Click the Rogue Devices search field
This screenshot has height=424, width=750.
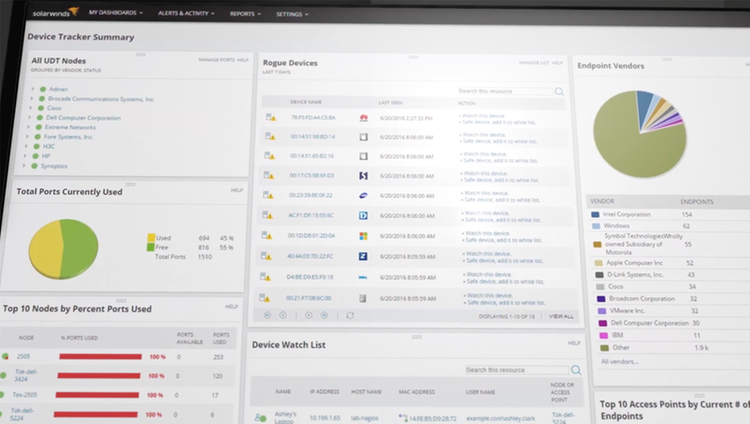(x=505, y=91)
